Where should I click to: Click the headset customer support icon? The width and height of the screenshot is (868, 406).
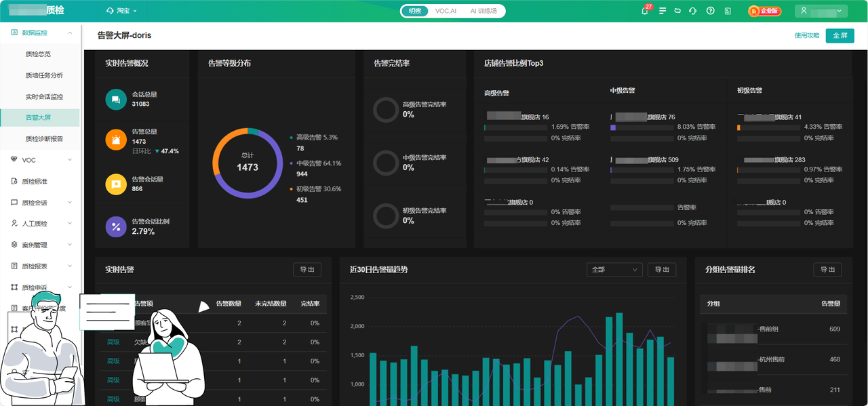(692, 11)
